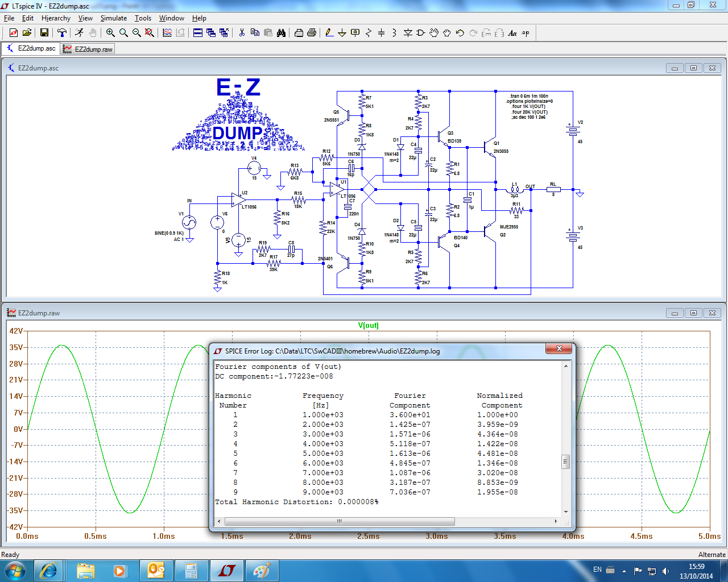728x582 pixels.
Task: Open the View menu
Action: point(85,18)
